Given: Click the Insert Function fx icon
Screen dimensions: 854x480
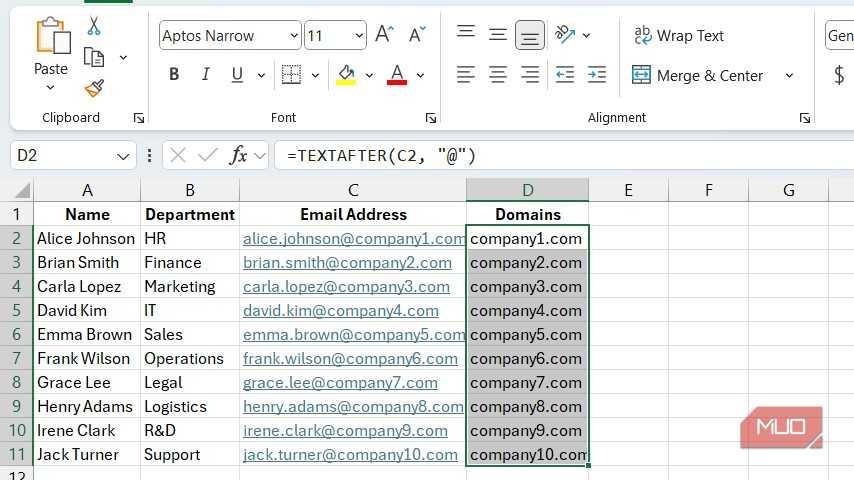Looking at the screenshot, I should pos(238,156).
